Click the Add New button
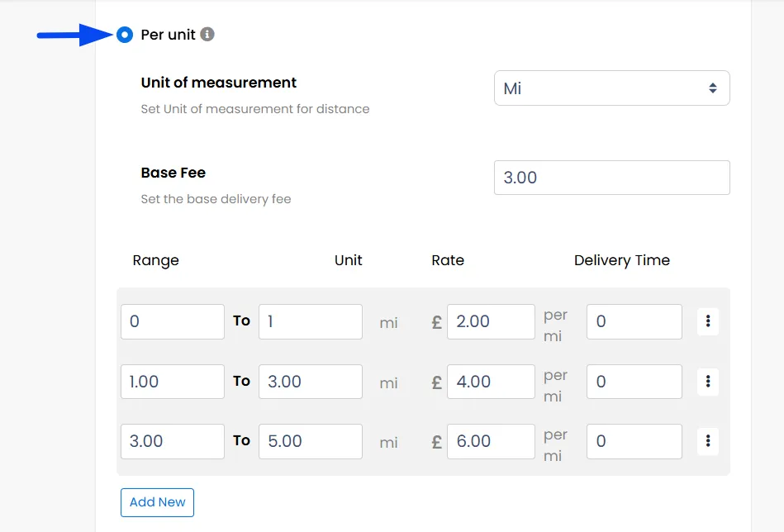Image resolution: width=784 pixels, height=532 pixels. click(x=157, y=502)
